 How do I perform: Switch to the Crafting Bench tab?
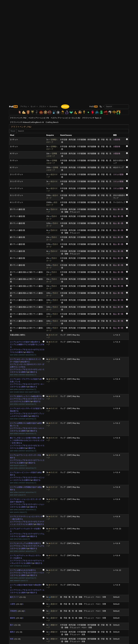pos(52,122)
